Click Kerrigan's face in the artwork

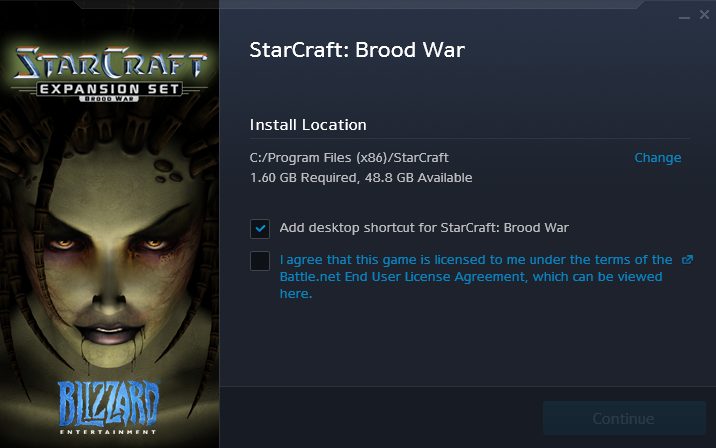(x=108, y=256)
